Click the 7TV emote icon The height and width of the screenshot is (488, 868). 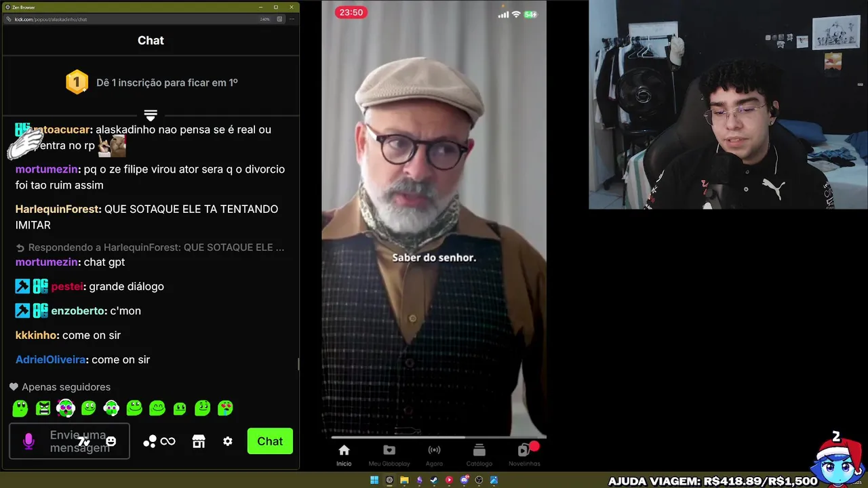(x=83, y=442)
